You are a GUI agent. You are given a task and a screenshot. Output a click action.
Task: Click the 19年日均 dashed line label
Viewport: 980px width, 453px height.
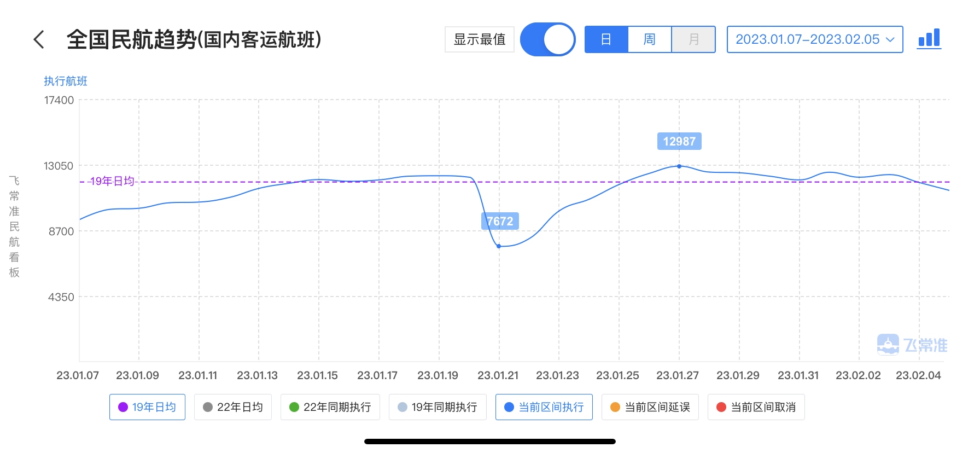click(x=112, y=181)
